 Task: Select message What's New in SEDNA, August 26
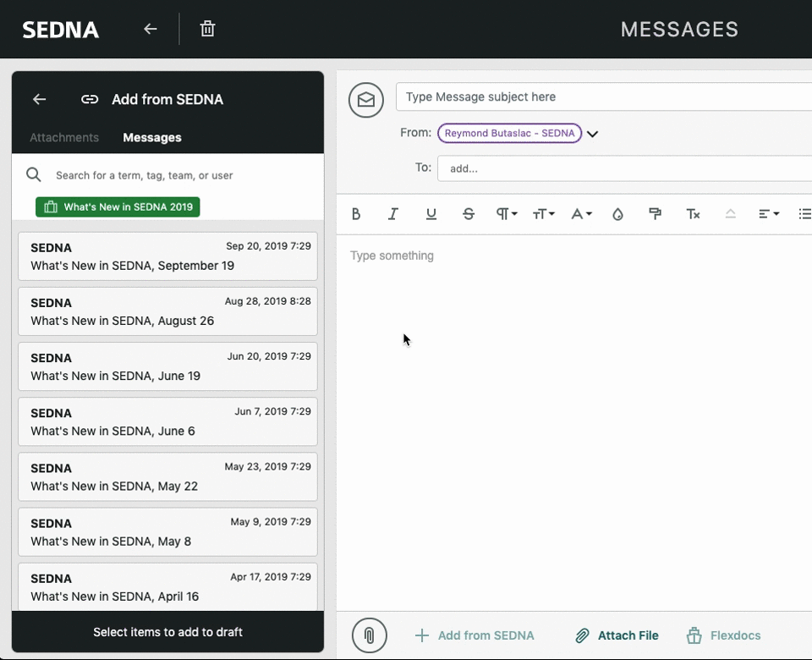click(167, 311)
